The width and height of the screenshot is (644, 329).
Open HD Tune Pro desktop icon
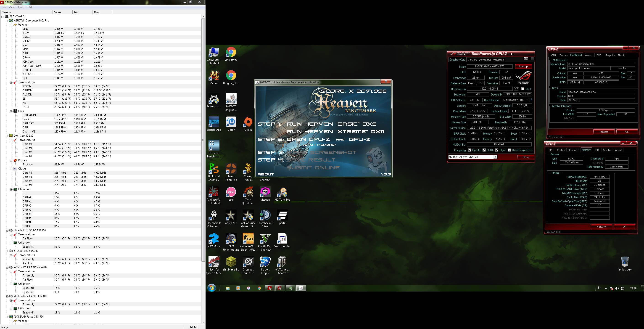click(x=282, y=194)
